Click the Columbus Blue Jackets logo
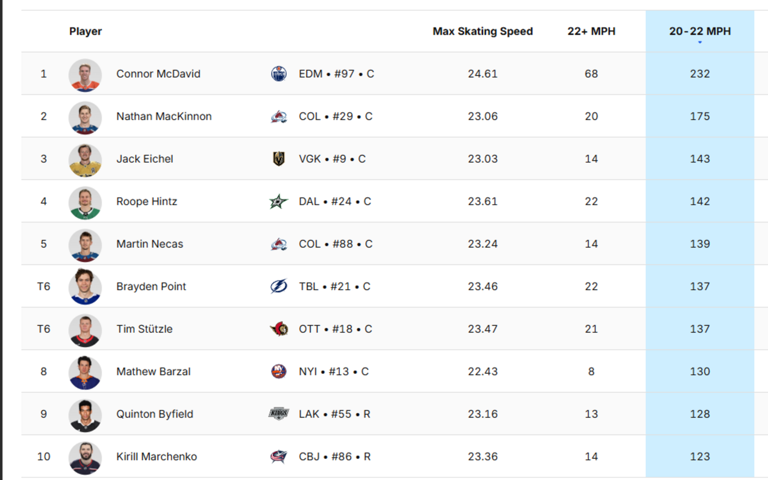This screenshot has height=480, width=768. click(x=279, y=457)
